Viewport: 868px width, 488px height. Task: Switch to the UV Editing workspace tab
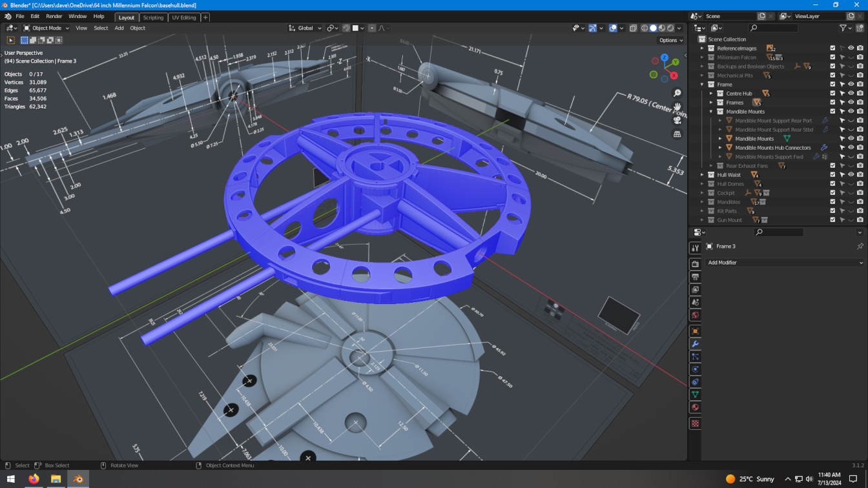184,17
